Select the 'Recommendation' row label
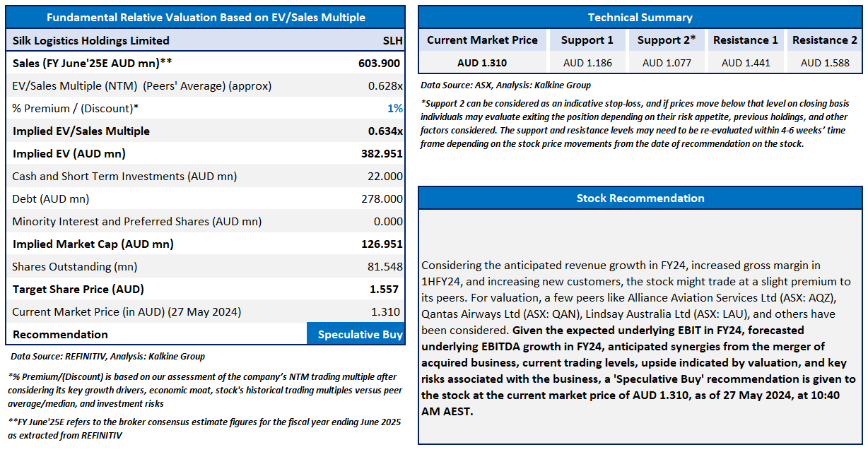The width and height of the screenshot is (868, 452). (x=61, y=334)
